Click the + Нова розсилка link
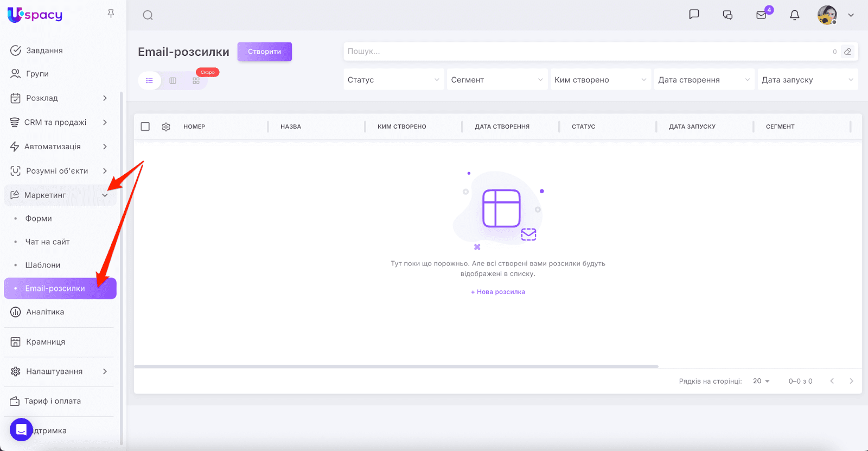 point(498,292)
